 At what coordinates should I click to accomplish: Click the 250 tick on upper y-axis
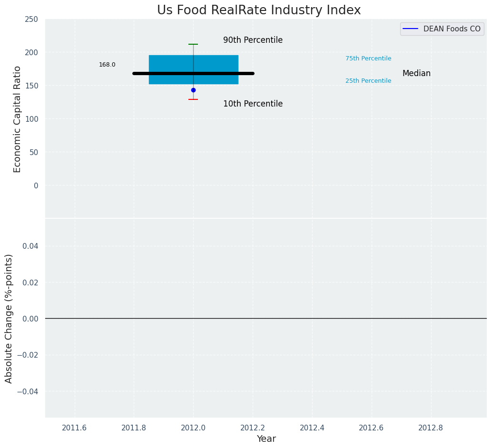click(x=32, y=19)
